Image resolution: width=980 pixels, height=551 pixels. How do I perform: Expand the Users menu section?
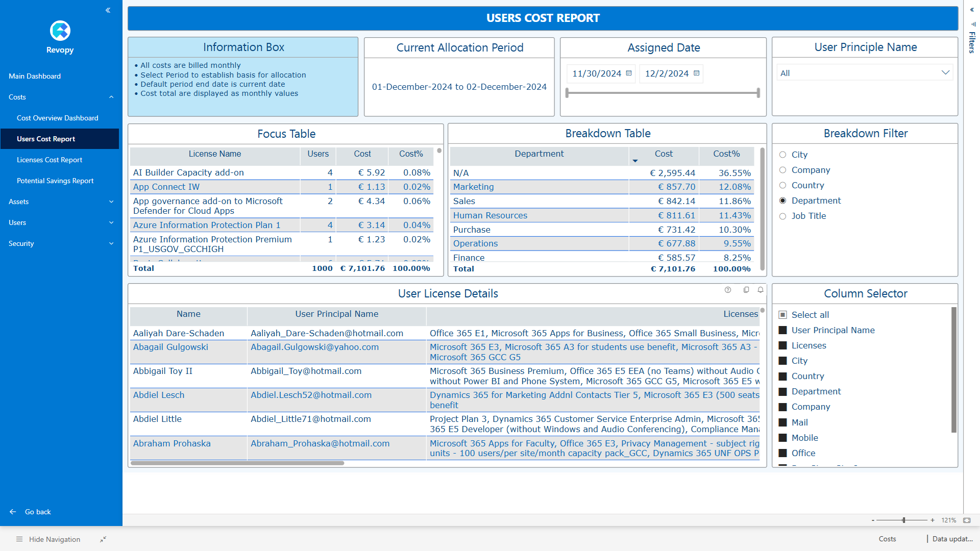[111, 222]
